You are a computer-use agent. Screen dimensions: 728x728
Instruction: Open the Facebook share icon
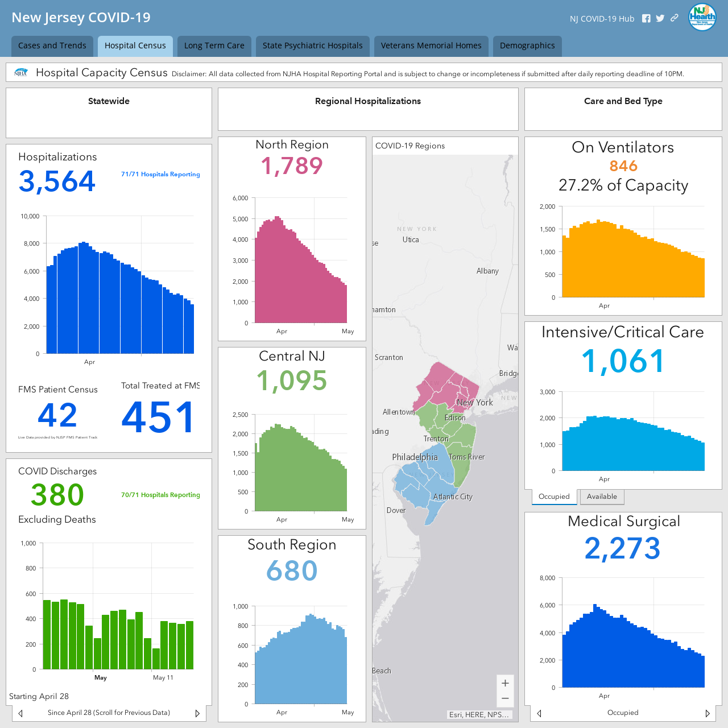coord(646,18)
